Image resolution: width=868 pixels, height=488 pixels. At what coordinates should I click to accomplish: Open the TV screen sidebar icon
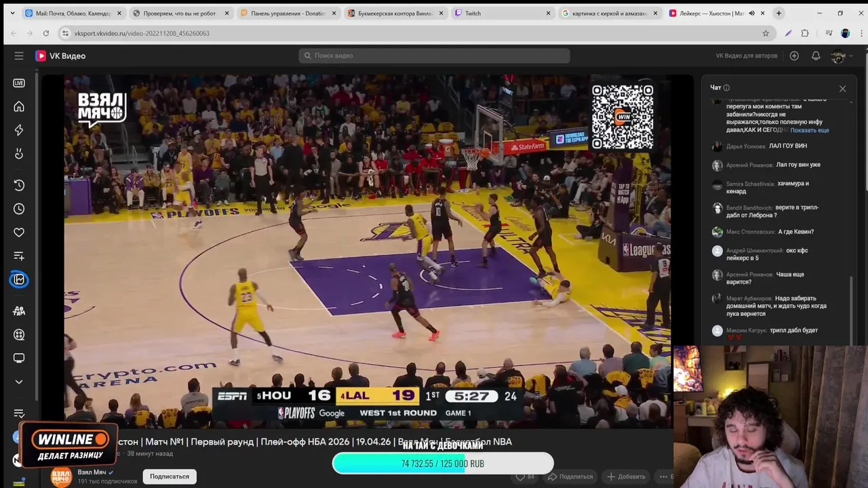coord(19,358)
